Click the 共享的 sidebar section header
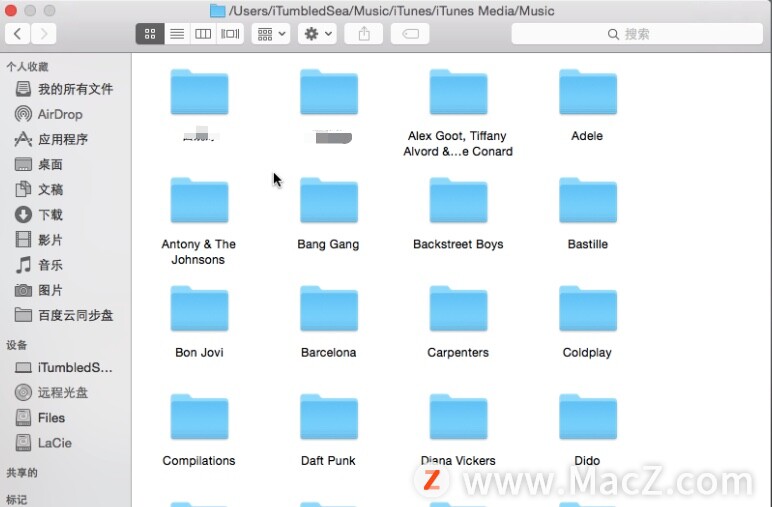The width and height of the screenshot is (772, 507). [22, 473]
